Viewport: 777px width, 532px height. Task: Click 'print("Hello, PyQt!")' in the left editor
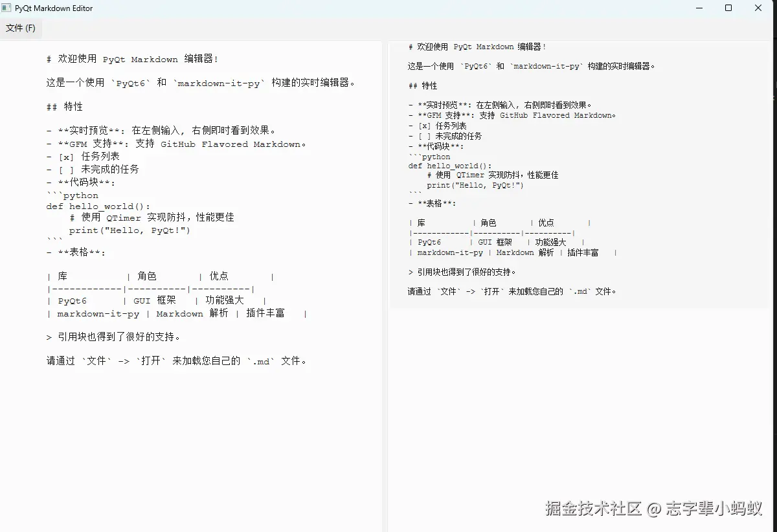(x=129, y=230)
